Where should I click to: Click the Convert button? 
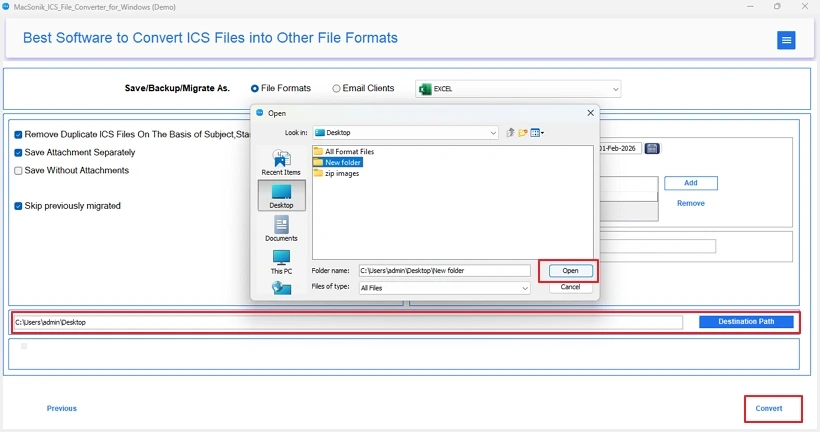[769, 408]
